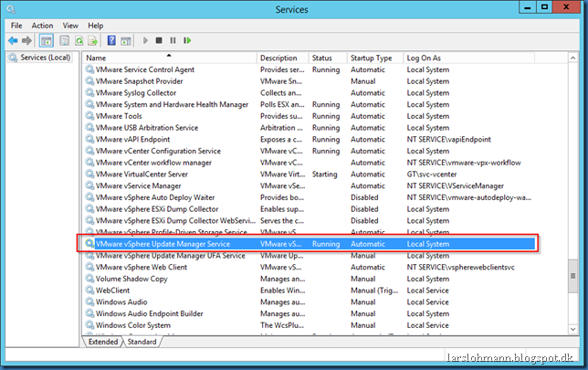Toggle the Show/Hide Action Pane icon
This screenshot has height=370, width=588.
(x=126, y=40)
